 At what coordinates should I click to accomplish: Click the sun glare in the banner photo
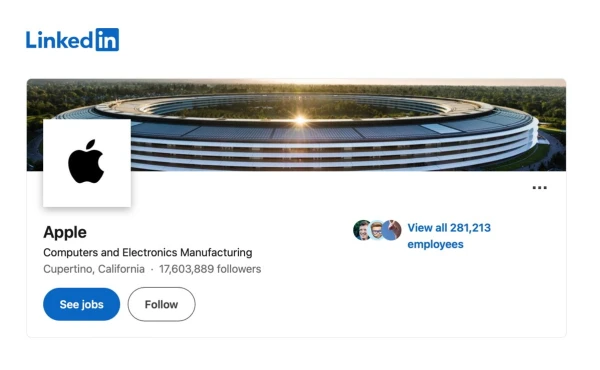coord(300,120)
